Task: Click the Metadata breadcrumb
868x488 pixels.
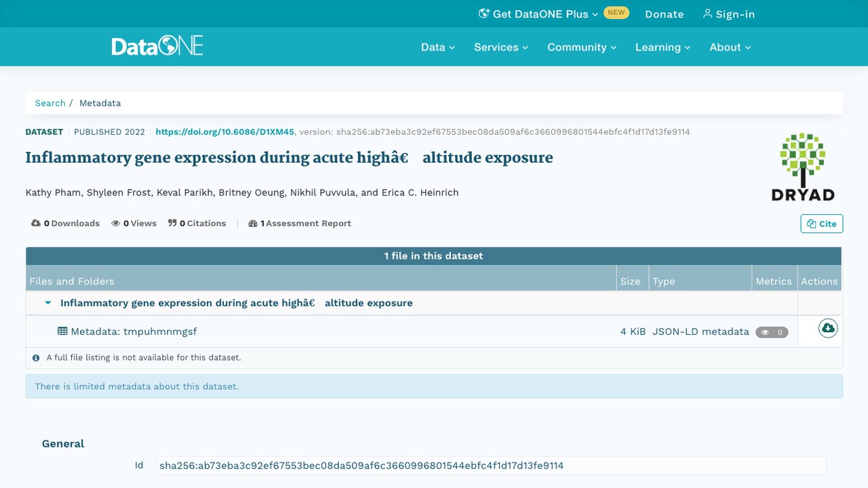Action: point(100,103)
